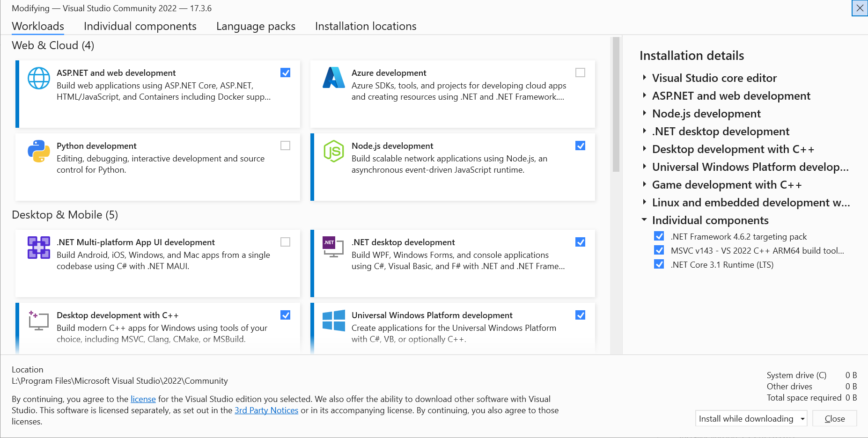
Task: Click Total space required value
Action: click(851, 398)
